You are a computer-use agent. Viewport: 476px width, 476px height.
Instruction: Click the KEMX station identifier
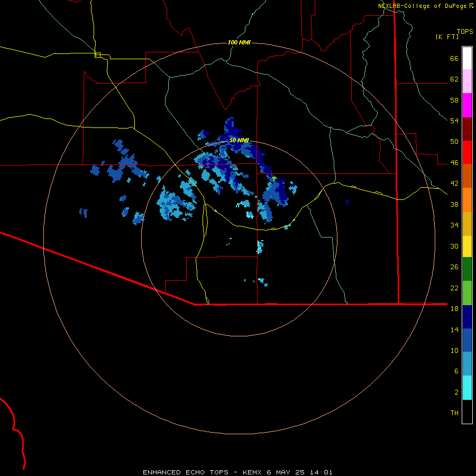pos(252,472)
